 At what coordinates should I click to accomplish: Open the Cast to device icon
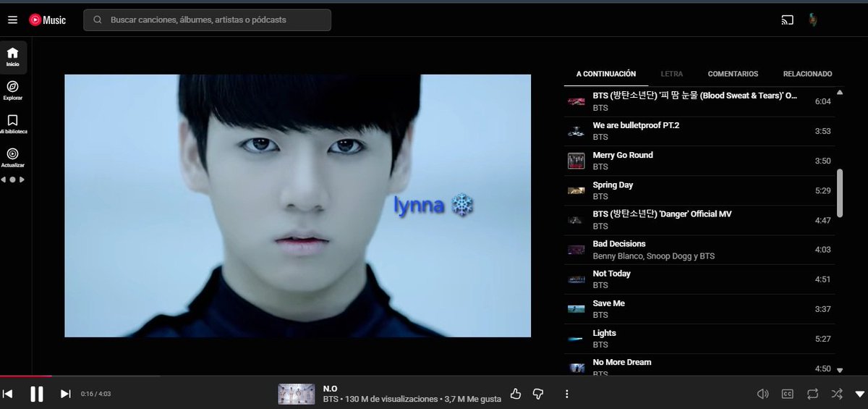pos(788,20)
